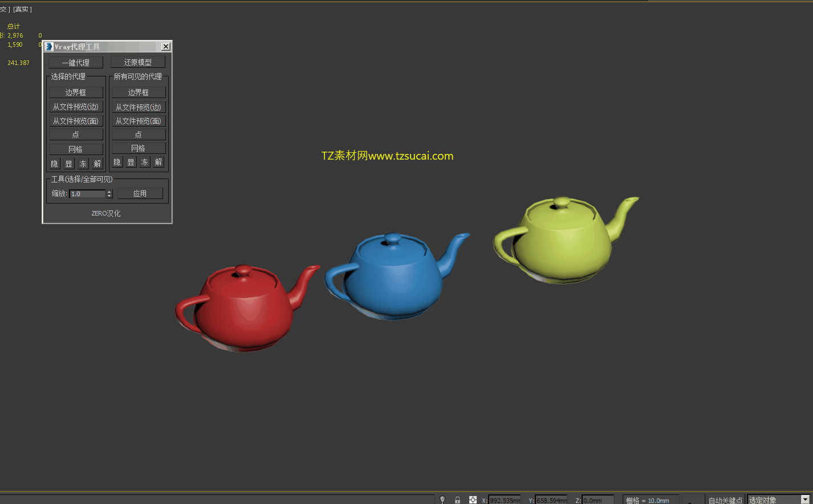Click the X coordinate input field
The image size is (813, 504).
[x=505, y=500]
